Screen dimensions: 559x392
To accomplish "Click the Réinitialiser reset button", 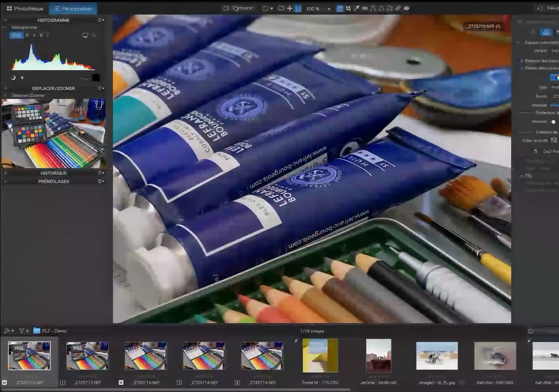I will pos(548,8).
